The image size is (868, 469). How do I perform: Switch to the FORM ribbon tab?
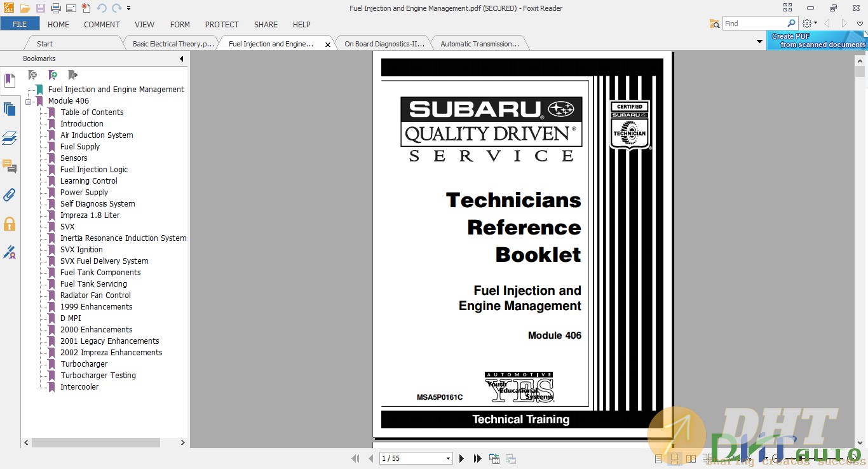(x=180, y=24)
